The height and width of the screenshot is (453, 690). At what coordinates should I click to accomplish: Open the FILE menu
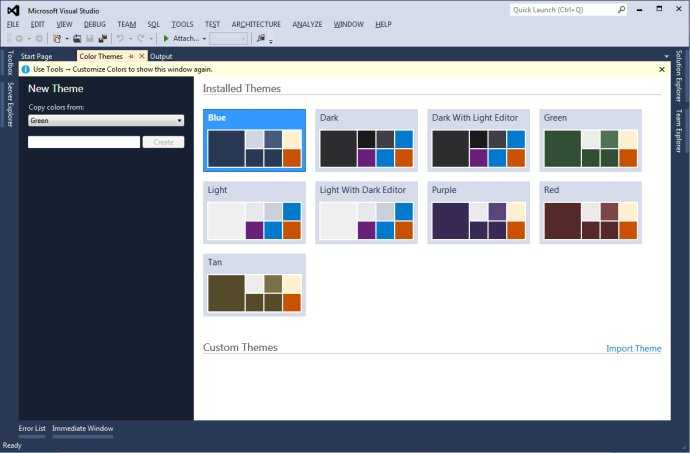click(13, 24)
